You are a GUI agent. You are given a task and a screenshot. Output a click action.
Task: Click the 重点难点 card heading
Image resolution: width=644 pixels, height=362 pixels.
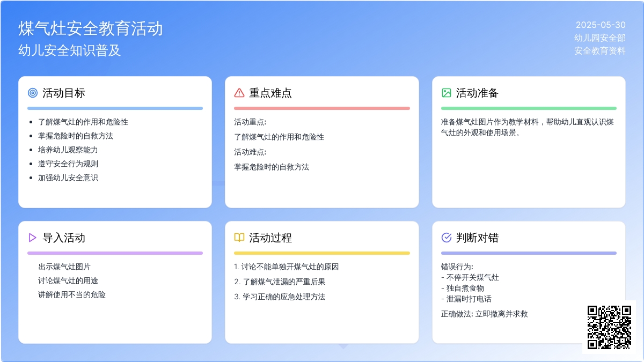[270, 93]
